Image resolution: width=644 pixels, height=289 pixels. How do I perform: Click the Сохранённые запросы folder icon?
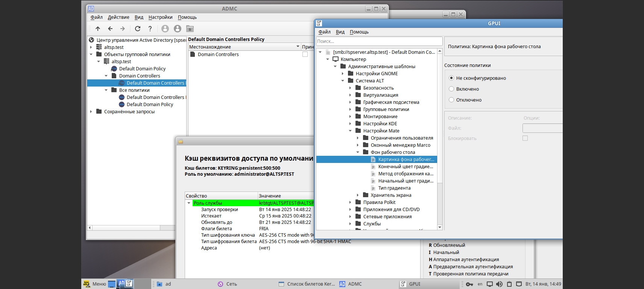click(x=99, y=111)
